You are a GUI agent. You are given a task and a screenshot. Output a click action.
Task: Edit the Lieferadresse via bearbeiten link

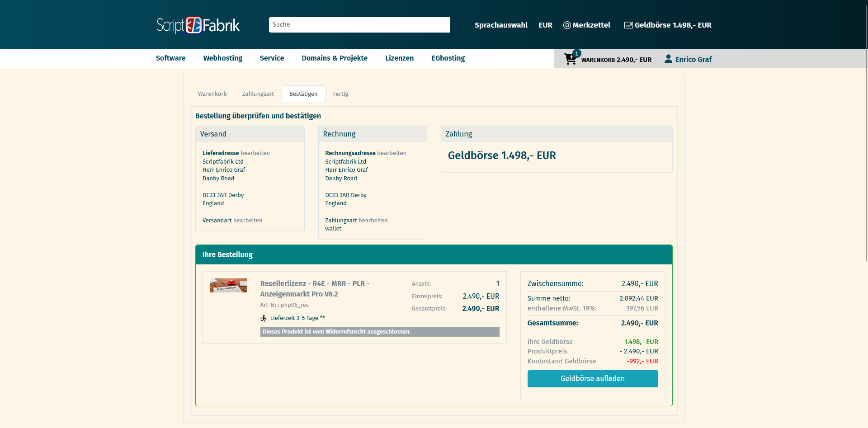255,153
